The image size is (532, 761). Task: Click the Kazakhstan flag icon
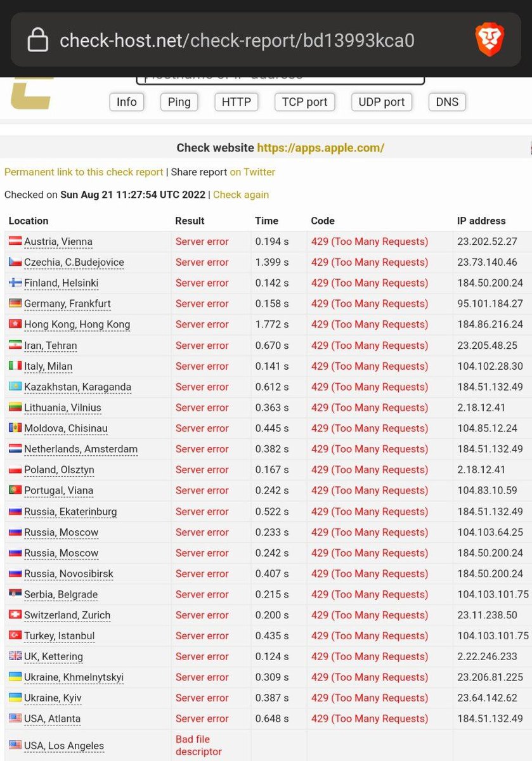click(15, 387)
